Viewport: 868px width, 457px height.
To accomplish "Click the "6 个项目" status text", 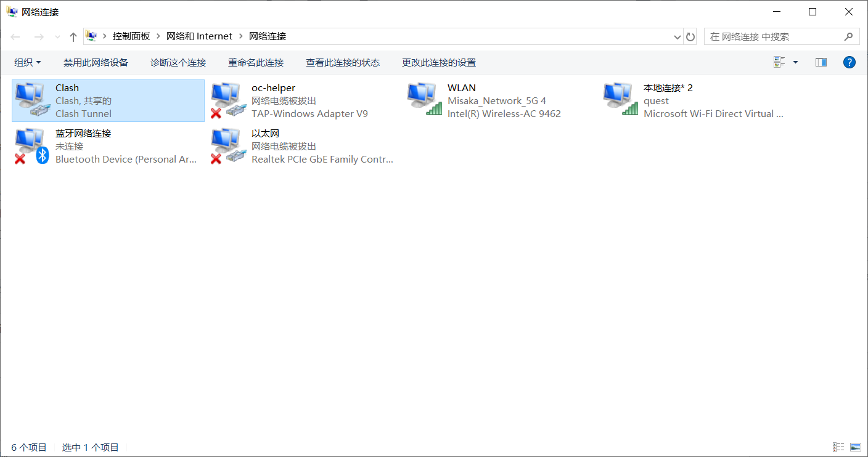I will [29, 447].
